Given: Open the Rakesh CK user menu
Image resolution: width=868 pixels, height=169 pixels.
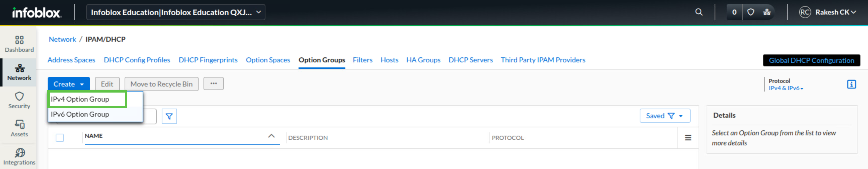Looking at the screenshot, I should [x=836, y=12].
